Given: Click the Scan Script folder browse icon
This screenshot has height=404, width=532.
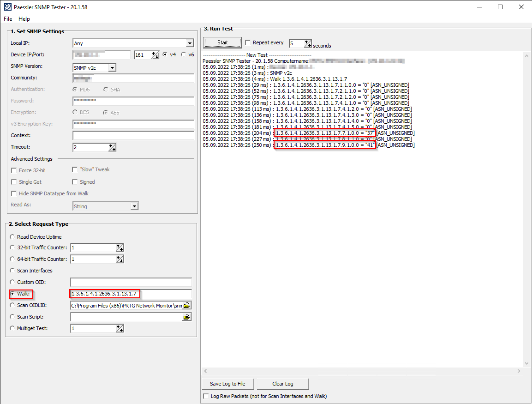Looking at the screenshot, I should coord(186,317).
